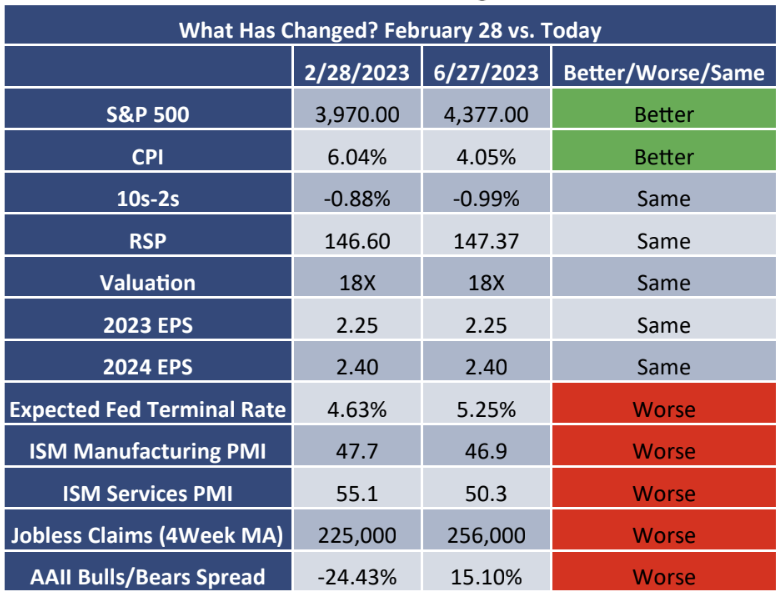Select the 10s-2s row label
The width and height of the screenshot is (780, 595).
pyautogui.click(x=150, y=199)
